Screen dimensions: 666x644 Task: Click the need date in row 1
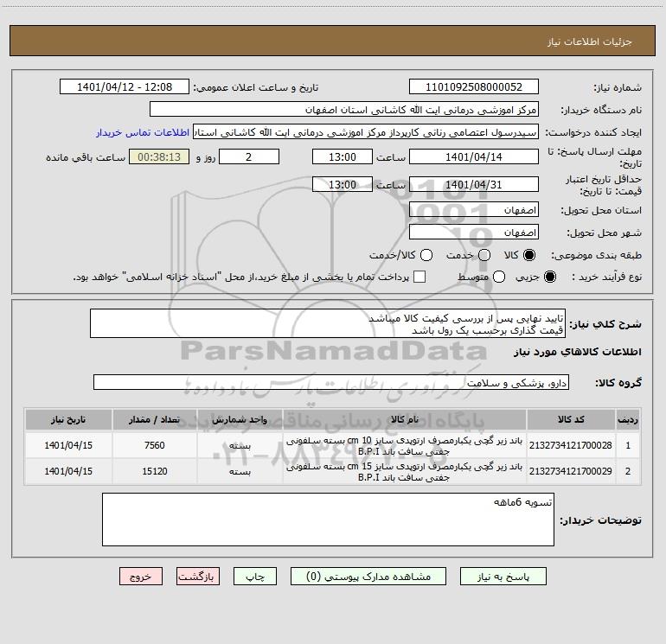[68, 445]
